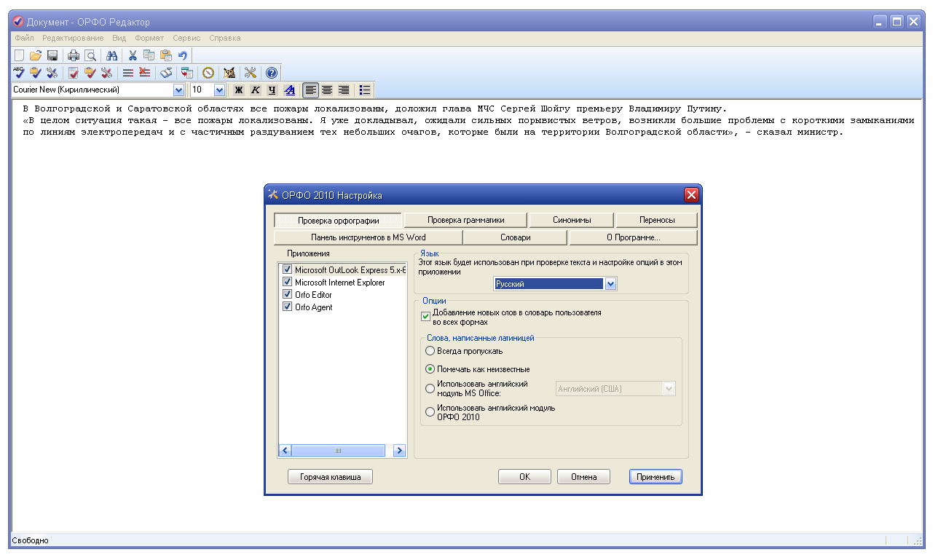933x560 pixels.
Task: Switch to 'Синонимы' tab
Action: click(x=572, y=220)
